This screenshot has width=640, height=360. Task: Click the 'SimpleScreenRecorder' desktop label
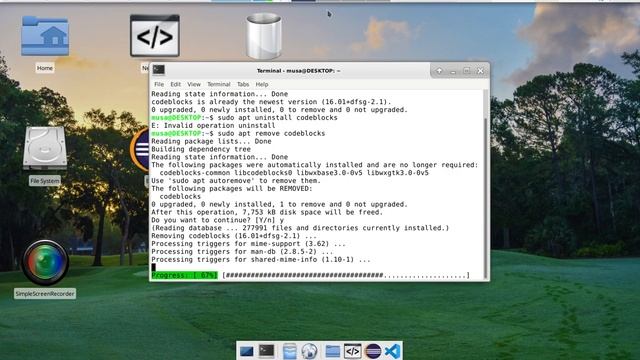(45, 293)
